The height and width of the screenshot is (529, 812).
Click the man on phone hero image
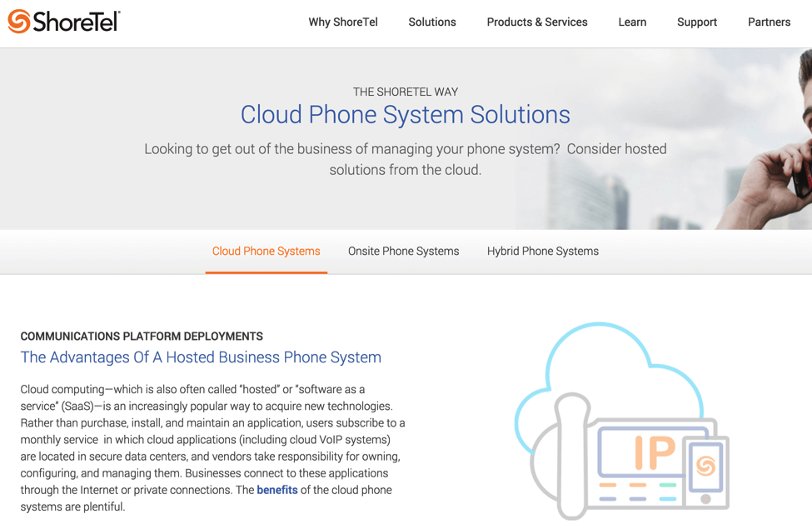[x=761, y=139]
